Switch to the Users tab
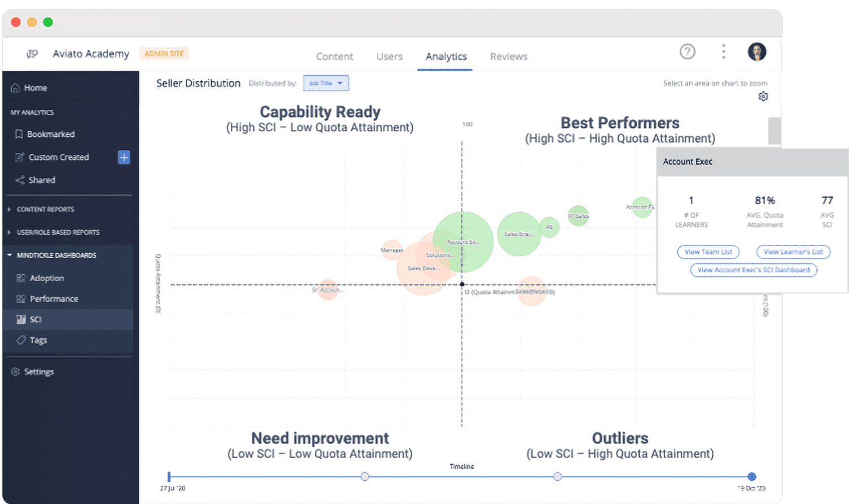Screen dimensions: 849x504 click(389, 57)
